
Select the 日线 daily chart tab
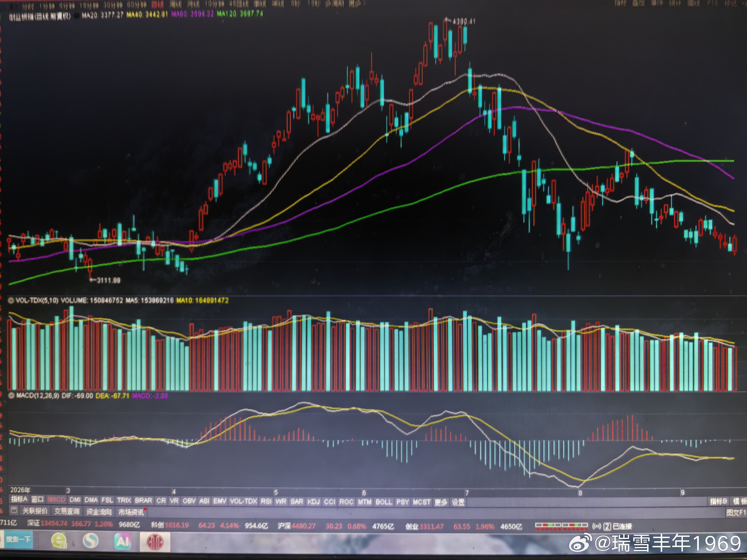click(x=157, y=5)
